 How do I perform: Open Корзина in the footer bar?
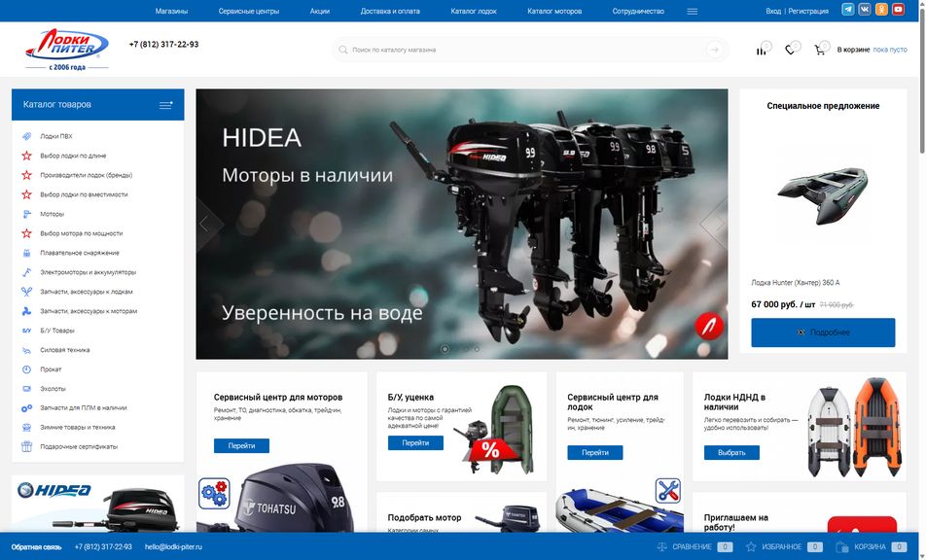(872, 547)
